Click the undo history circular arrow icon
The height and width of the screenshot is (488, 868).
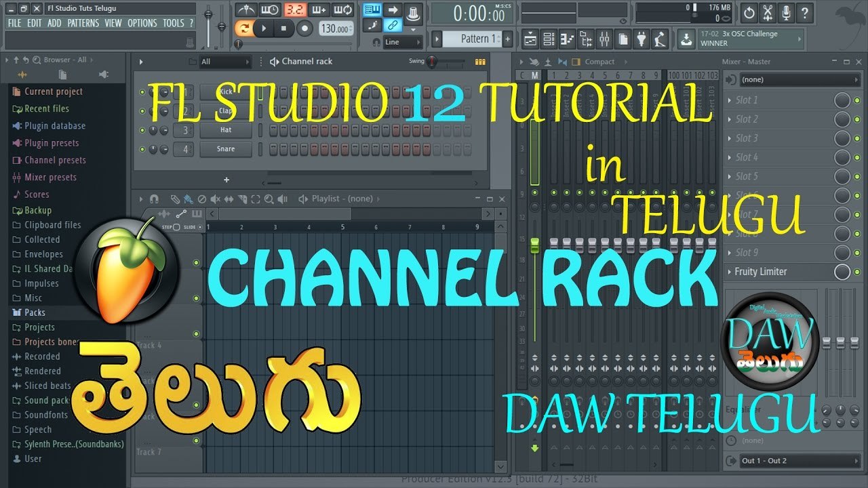click(x=749, y=12)
